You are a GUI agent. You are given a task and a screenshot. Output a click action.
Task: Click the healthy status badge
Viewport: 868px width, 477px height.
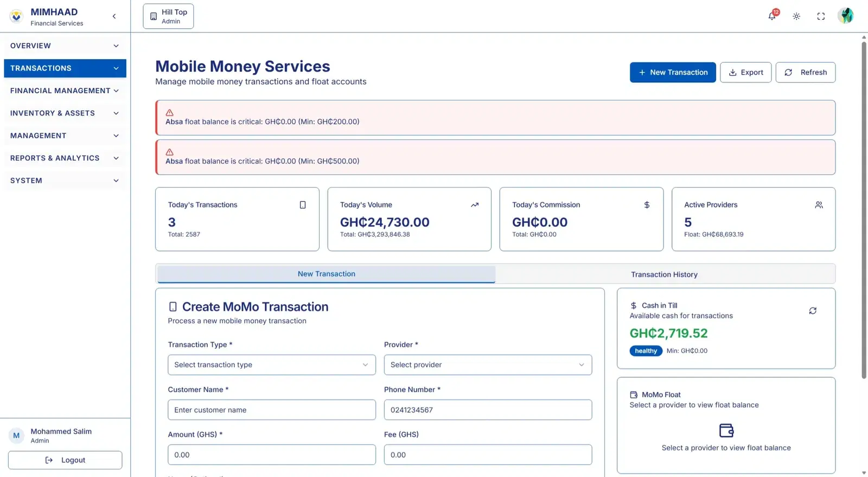[x=646, y=351]
